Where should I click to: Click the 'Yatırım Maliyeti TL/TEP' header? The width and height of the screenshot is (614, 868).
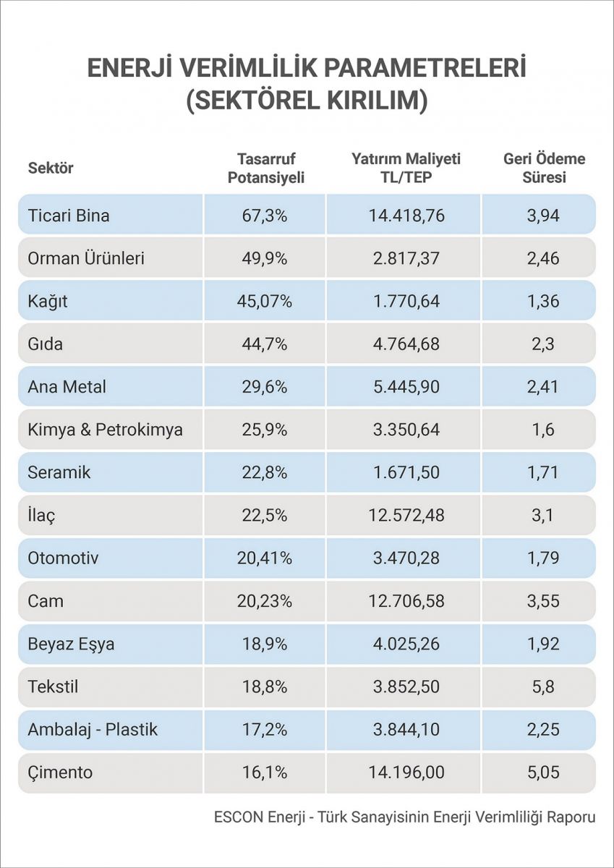tap(406, 169)
